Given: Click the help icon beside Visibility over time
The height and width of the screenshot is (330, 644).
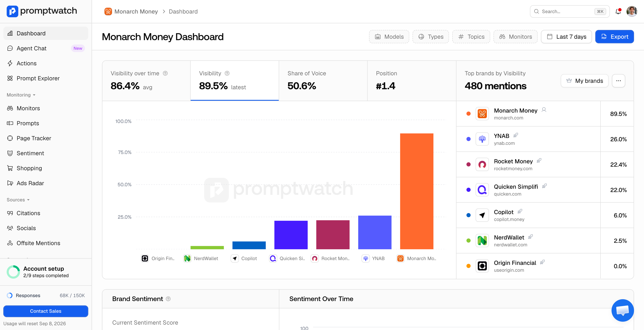Looking at the screenshot, I should point(165,73).
